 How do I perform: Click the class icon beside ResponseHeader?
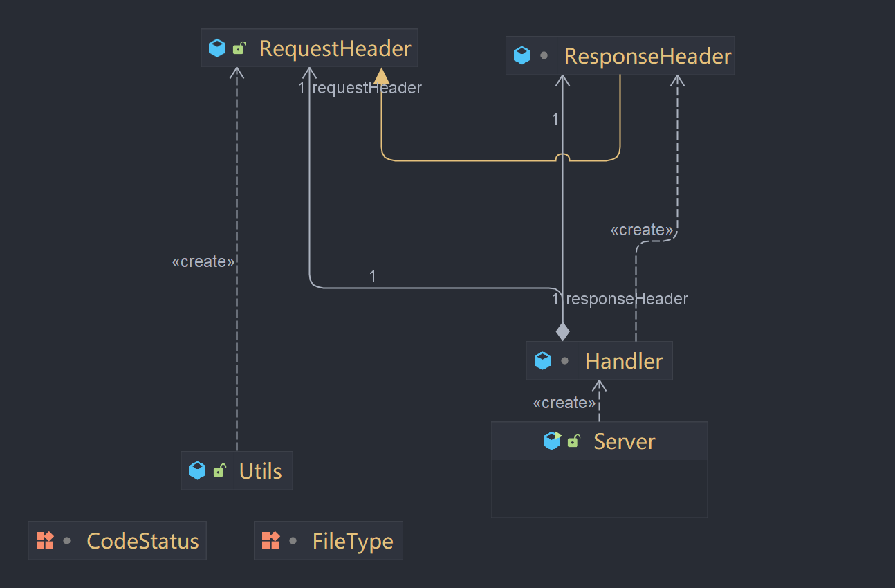[x=522, y=55]
